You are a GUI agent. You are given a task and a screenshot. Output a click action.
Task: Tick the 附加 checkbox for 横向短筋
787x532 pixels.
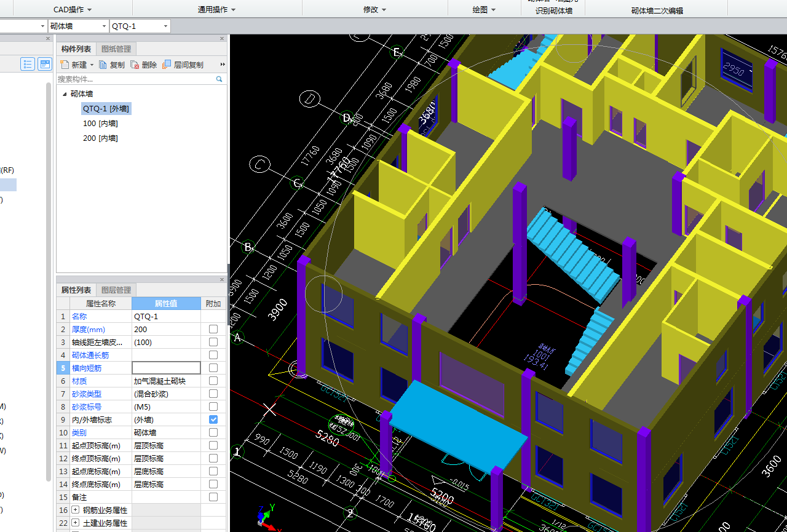click(x=213, y=368)
